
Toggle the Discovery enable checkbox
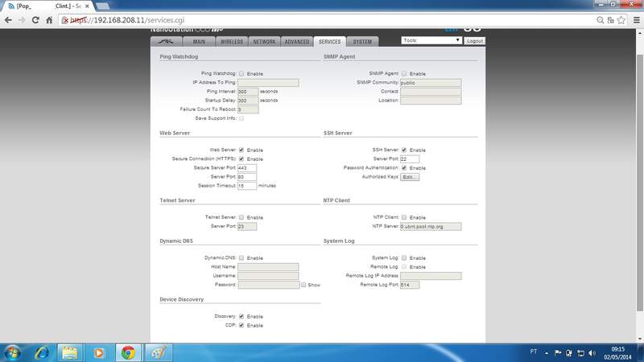click(x=242, y=316)
